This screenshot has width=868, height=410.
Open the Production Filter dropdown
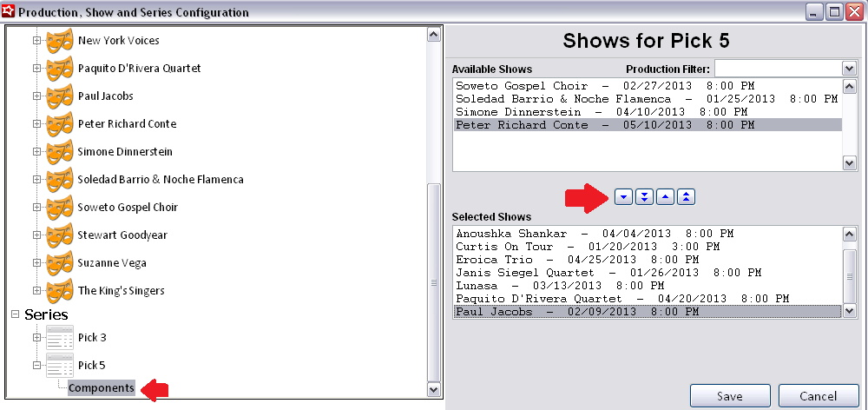pos(848,69)
